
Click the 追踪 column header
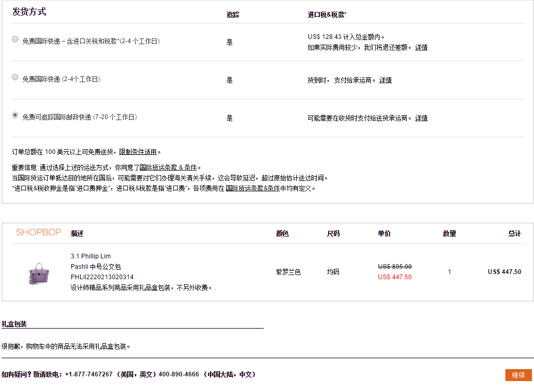(233, 15)
